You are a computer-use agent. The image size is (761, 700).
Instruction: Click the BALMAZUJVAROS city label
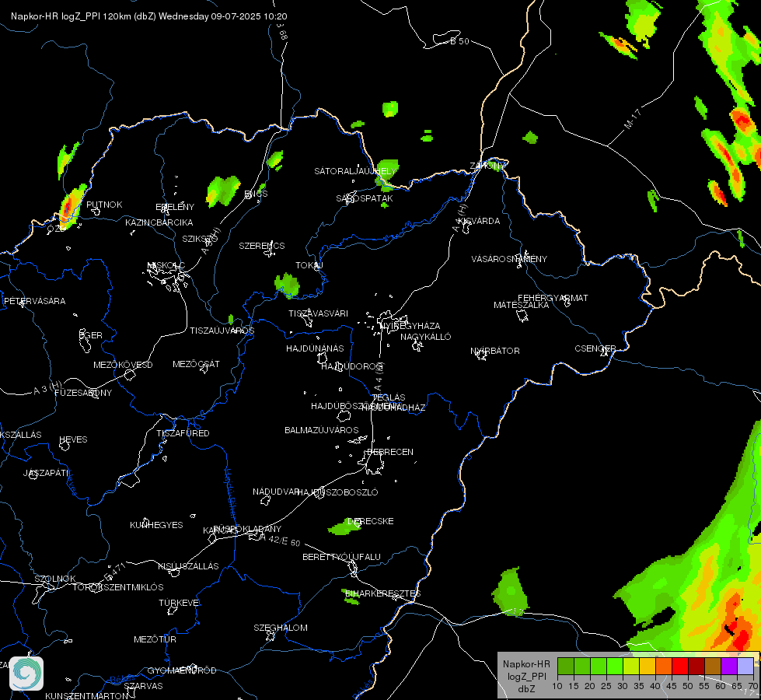[x=321, y=430]
